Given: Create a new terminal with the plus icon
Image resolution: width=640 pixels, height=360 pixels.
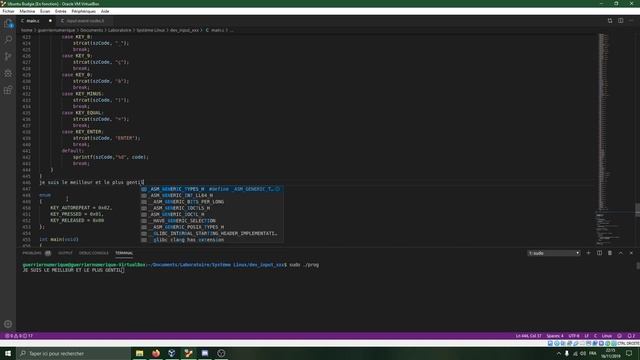Looking at the screenshot, I should (588, 253).
